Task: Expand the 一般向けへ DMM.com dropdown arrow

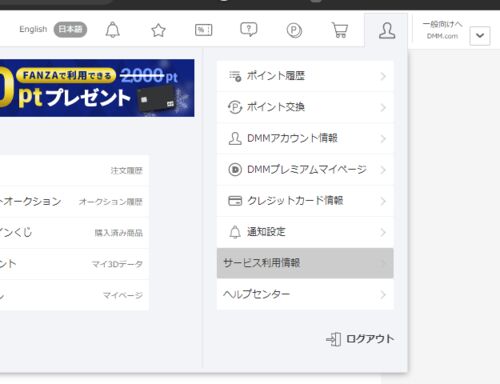Action: tap(480, 35)
